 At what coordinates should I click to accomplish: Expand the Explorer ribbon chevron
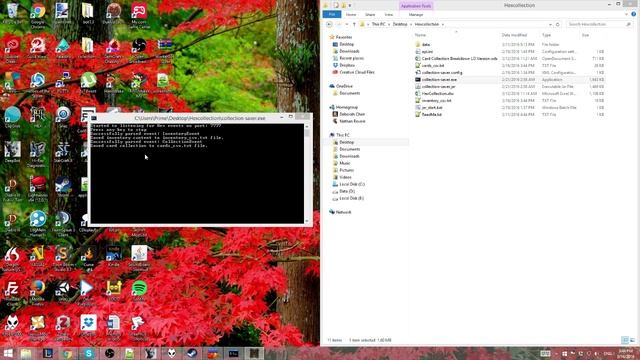pyautogui.click(x=627, y=14)
